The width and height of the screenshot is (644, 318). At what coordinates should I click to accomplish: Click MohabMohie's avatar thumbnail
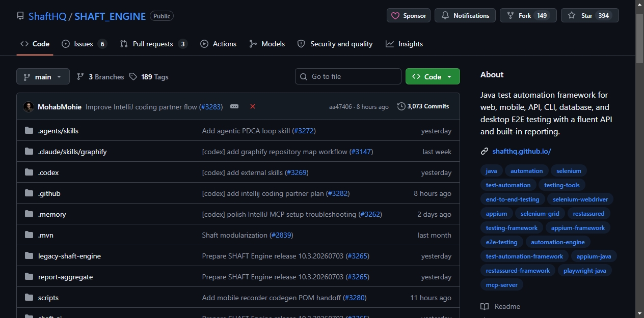click(29, 107)
